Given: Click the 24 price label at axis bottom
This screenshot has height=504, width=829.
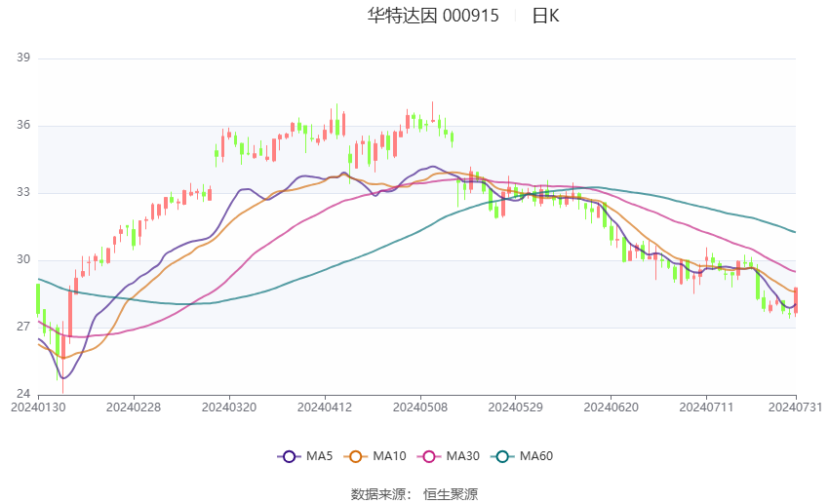Looking at the screenshot, I should point(23,394).
